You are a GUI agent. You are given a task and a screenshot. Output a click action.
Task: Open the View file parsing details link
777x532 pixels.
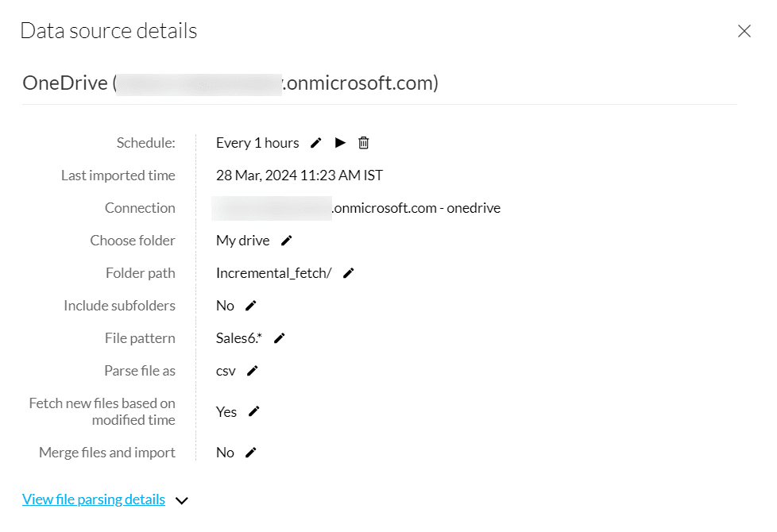pos(94,499)
